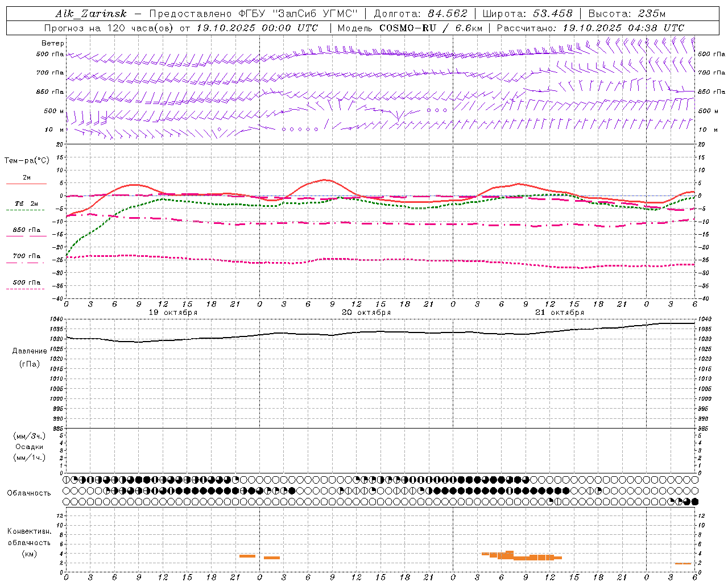Click the Td 2м dashed legend entry
The width and height of the screenshot is (728, 582).
coord(26,206)
